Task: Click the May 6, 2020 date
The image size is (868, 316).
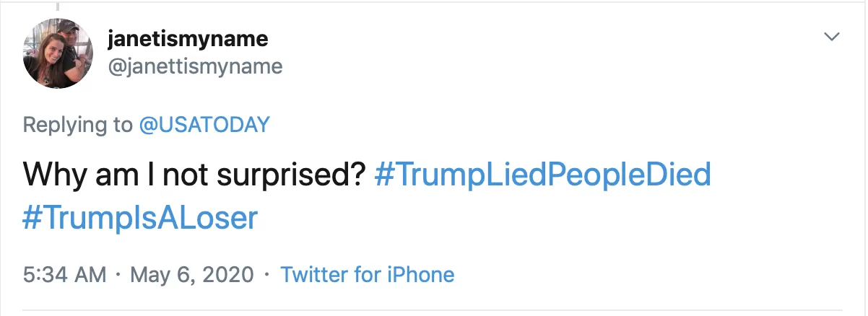Action: click(191, 275)
